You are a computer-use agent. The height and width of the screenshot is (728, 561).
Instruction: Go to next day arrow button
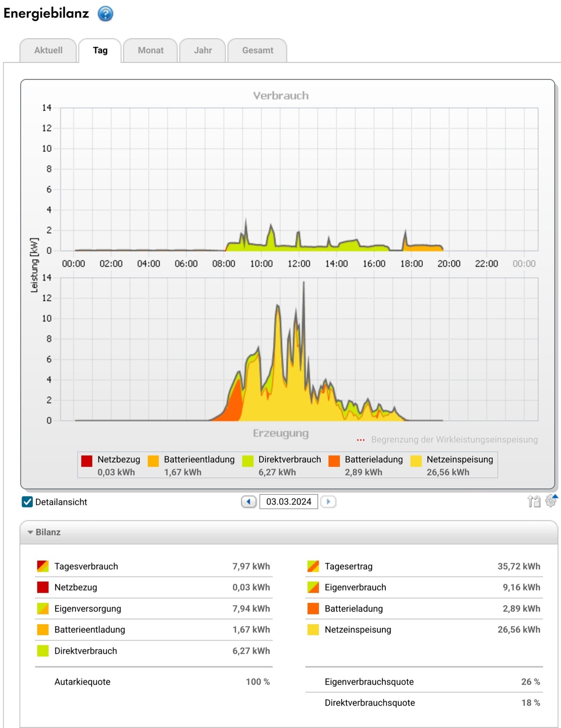tap(328, 501)
